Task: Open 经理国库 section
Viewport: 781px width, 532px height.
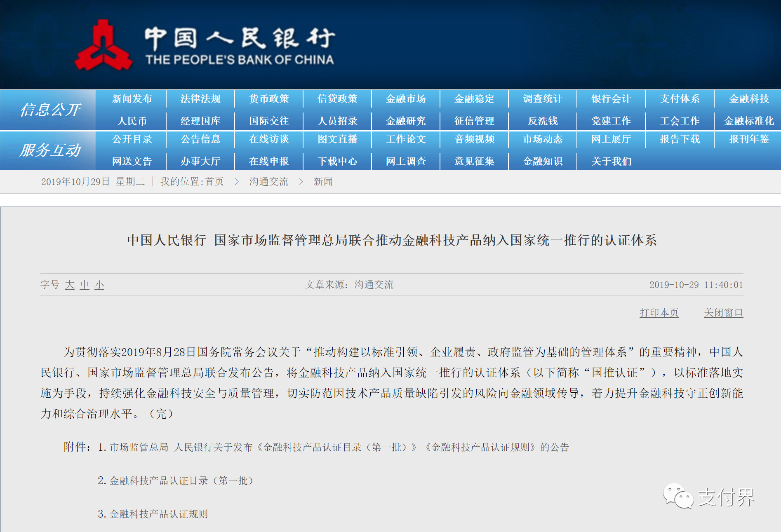Action: click(x=200, y=121)
